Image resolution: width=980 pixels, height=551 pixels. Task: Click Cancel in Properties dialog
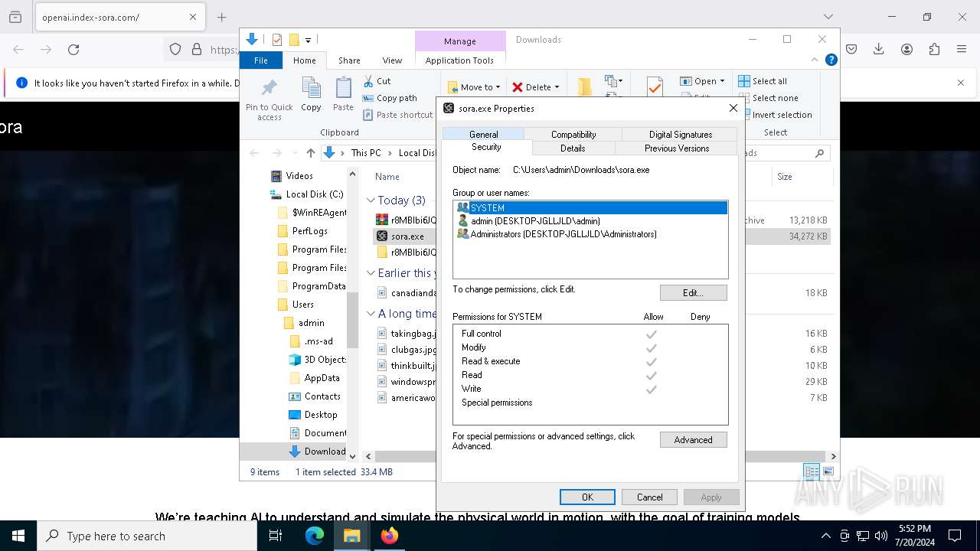649,497
